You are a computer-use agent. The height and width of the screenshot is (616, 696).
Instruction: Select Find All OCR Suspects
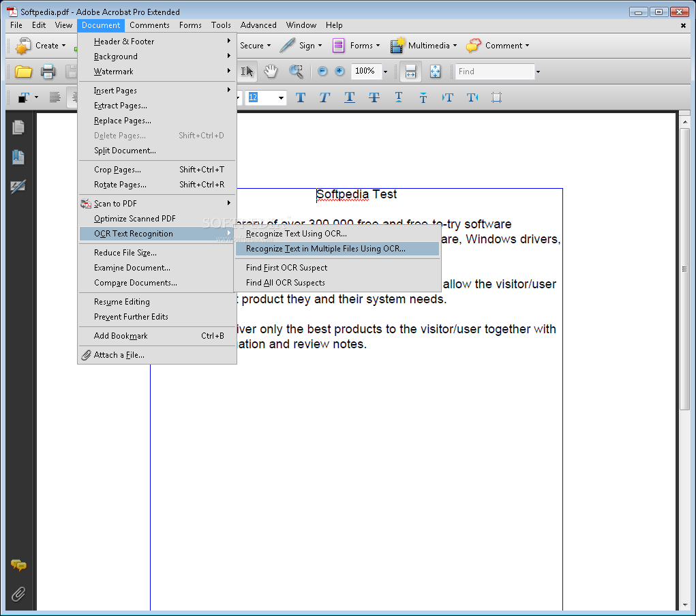click(x=337, y=283)
